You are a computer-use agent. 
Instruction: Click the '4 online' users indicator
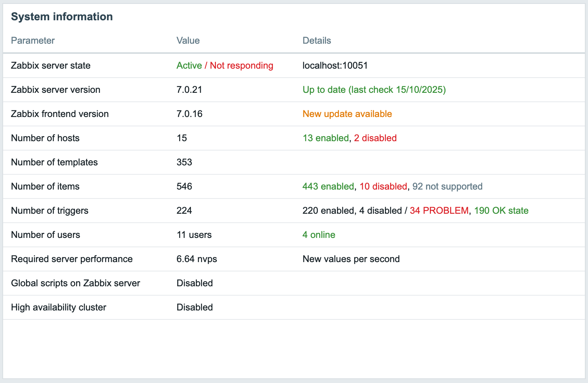(x=319, y=235)
